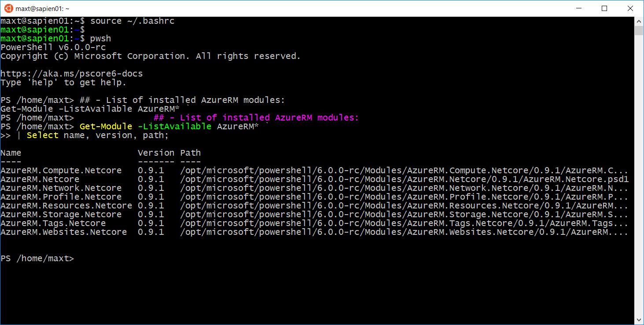
Task: Click the AzureRM.Resources.Netcore module name
Action: click(x=66, y=206)
